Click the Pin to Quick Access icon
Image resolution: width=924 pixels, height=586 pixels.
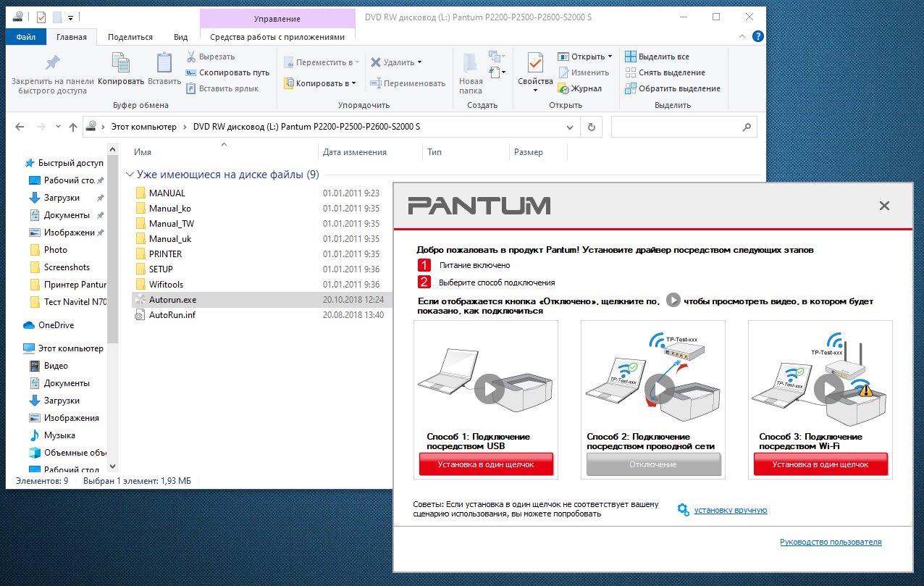coord(52,62)
